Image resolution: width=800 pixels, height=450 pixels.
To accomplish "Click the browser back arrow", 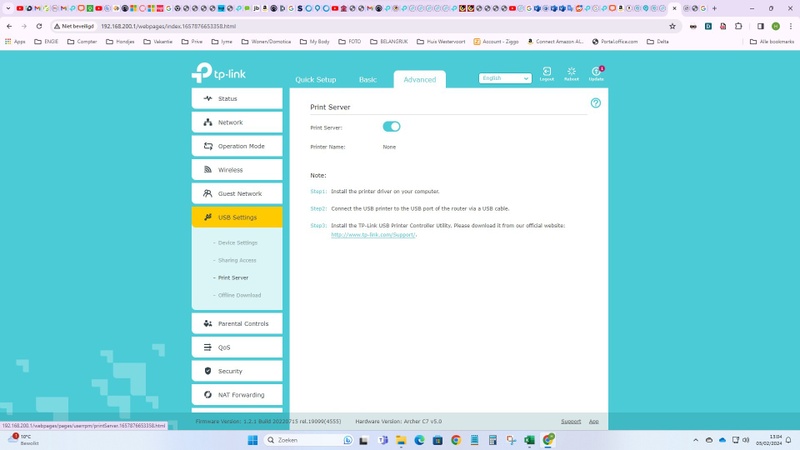I will (9, 26).
